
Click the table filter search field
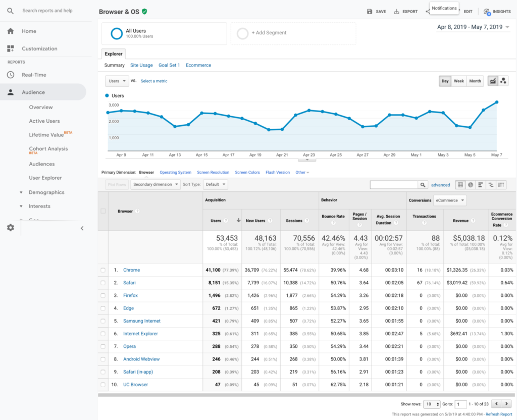click(x=394, y=185)
